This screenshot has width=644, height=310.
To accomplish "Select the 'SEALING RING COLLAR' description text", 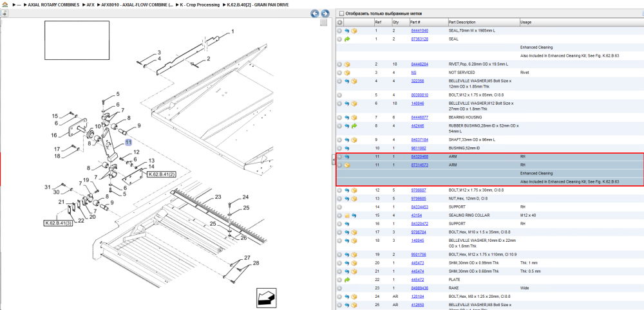I will pyautogui.click(x=469, y=215).
